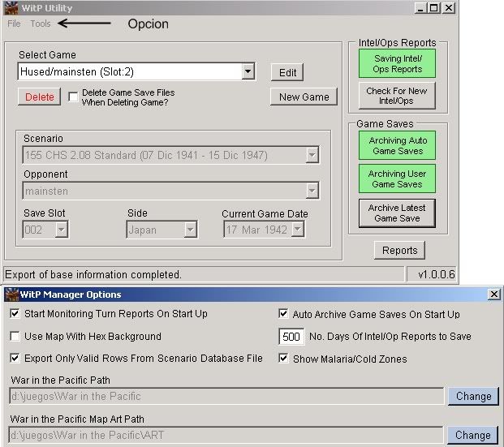Image resolution: width=504 pixels, height=447 pixels.
Task: Change the Map Art Path
Action: click(x=473, y=435)
